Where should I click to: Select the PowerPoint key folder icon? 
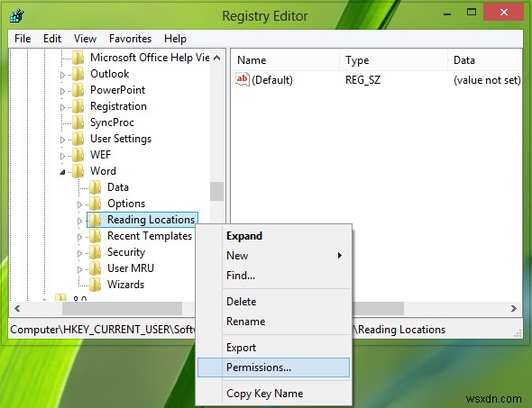[x=78, y=90]
